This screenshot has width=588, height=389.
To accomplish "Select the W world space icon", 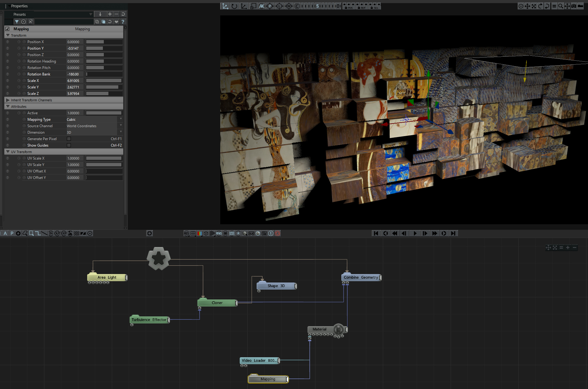I will tap(289, 6).
